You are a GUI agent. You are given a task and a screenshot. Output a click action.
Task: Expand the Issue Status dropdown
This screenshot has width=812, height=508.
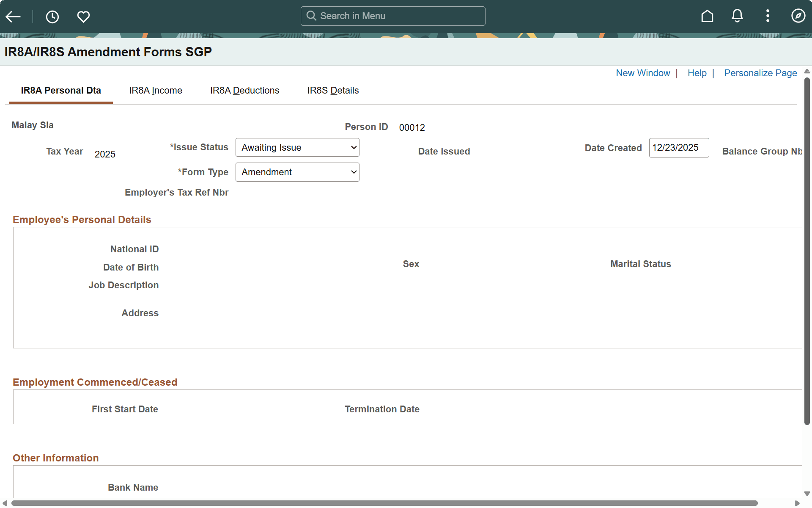(297, 147)
